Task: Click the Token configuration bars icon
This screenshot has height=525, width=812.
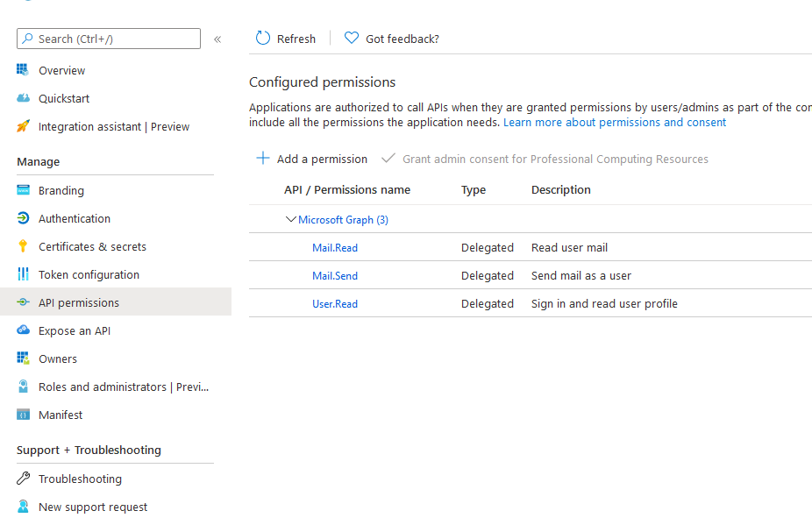Action: (23, 274)
